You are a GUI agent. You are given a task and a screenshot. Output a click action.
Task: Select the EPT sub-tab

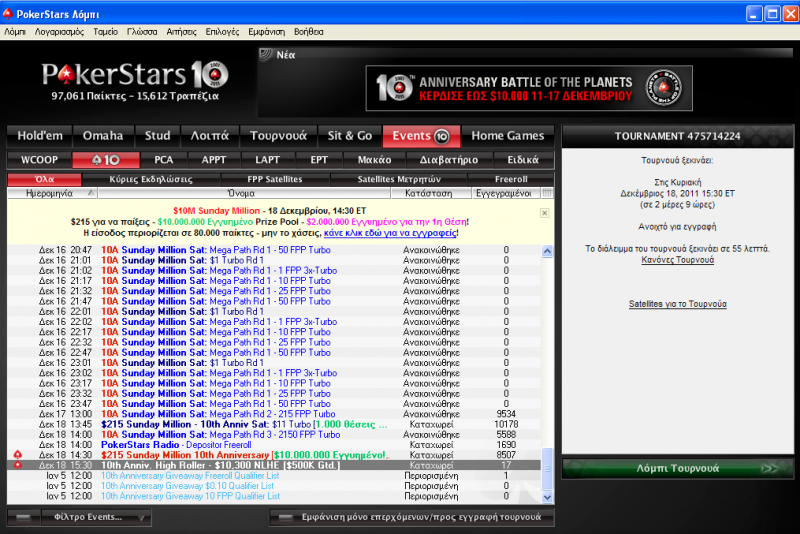click(319, 160)
